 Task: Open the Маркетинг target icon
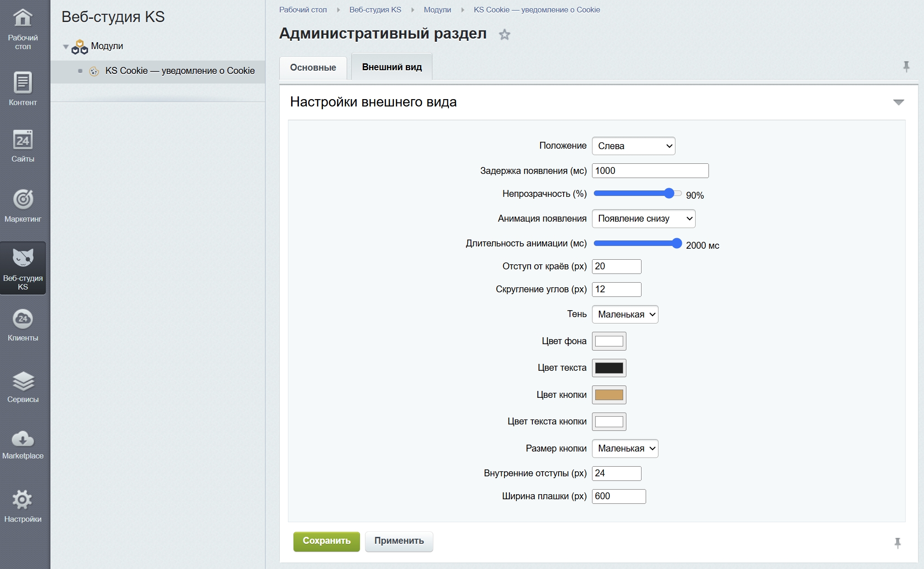(22, 199)
